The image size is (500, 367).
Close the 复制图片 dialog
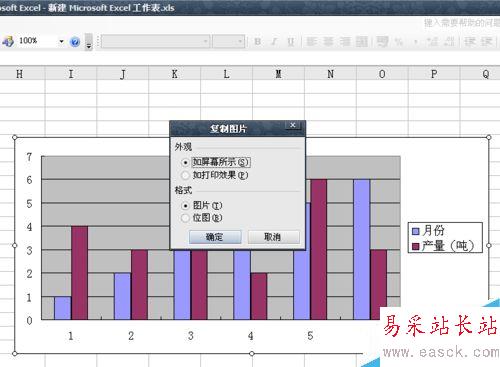click(293, 125)
